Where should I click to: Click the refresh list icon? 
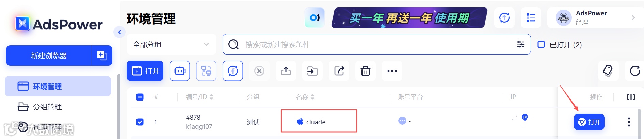tap(635, 71)
